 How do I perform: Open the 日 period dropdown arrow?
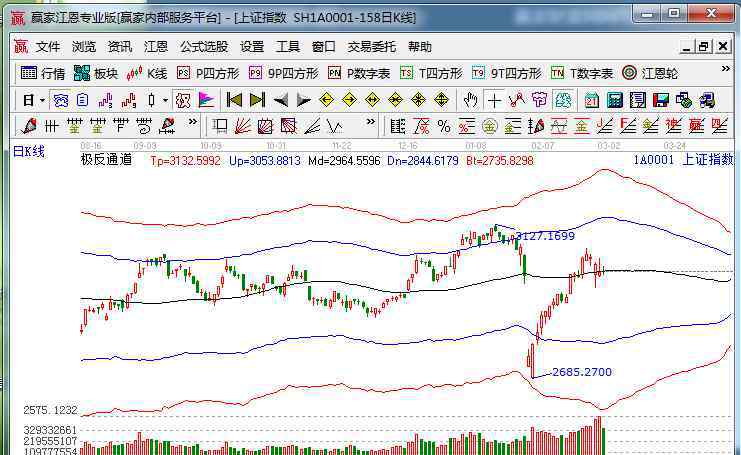click(42, 100)
